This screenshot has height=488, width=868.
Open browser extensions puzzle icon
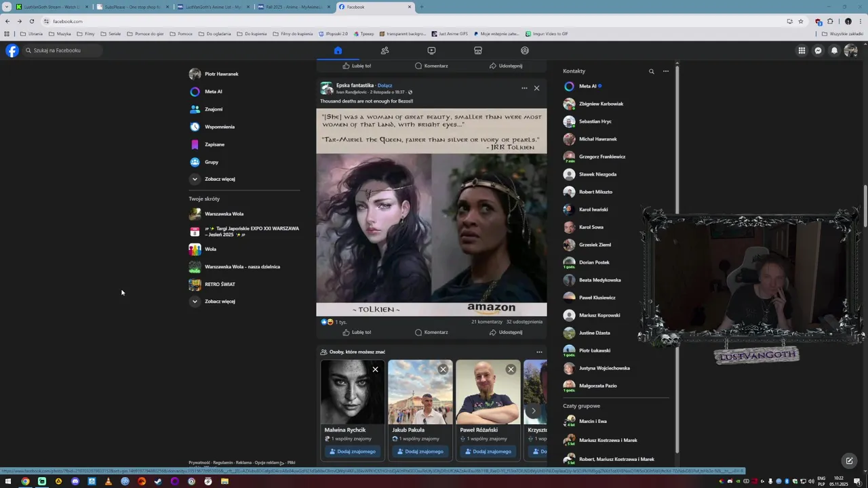point(830,21)
